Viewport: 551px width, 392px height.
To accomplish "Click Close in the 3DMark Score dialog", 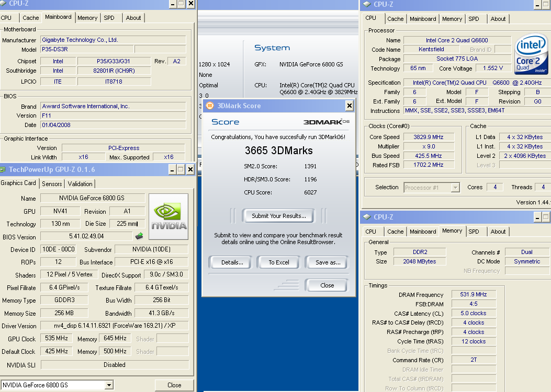I will point(327,285).
